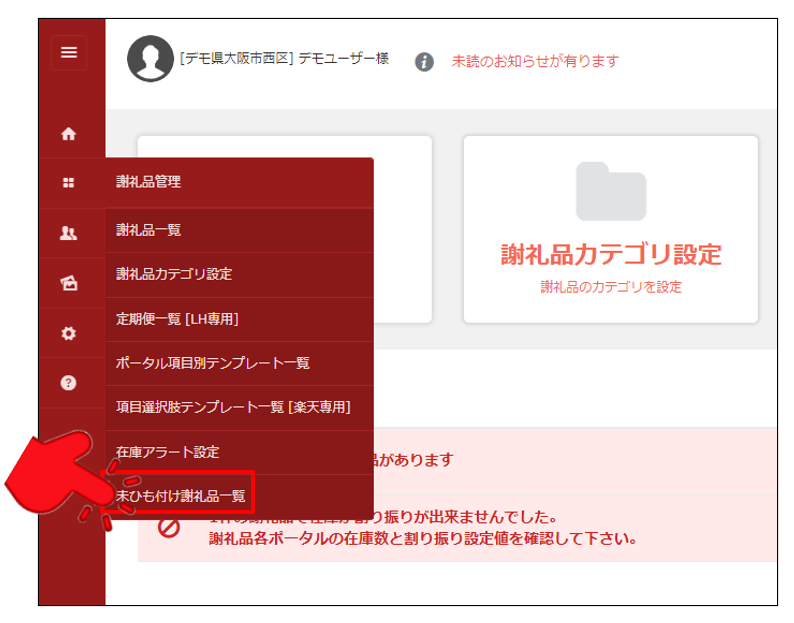The width and height of the screenshot is (794, 623).
Task: Choose 謝礼品カテゴリ設定 in the flyout menu
Action: pyautogui.click(x=174, y=274)
